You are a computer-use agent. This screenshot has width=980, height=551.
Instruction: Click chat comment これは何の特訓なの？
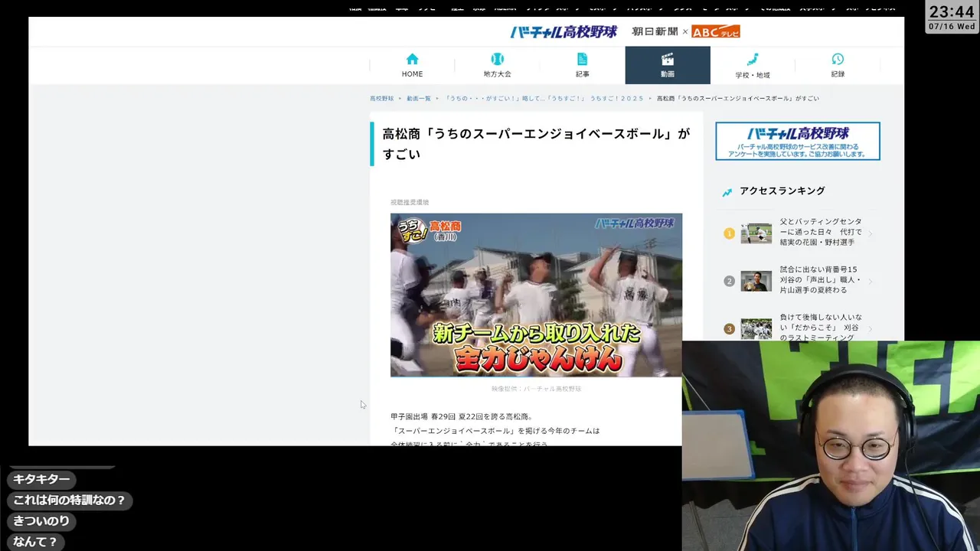pyautogui.click(x=70, y=500)
